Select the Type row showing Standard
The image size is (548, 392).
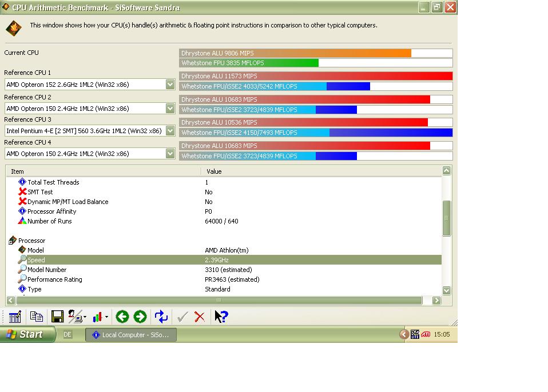(x=224, y=289)
